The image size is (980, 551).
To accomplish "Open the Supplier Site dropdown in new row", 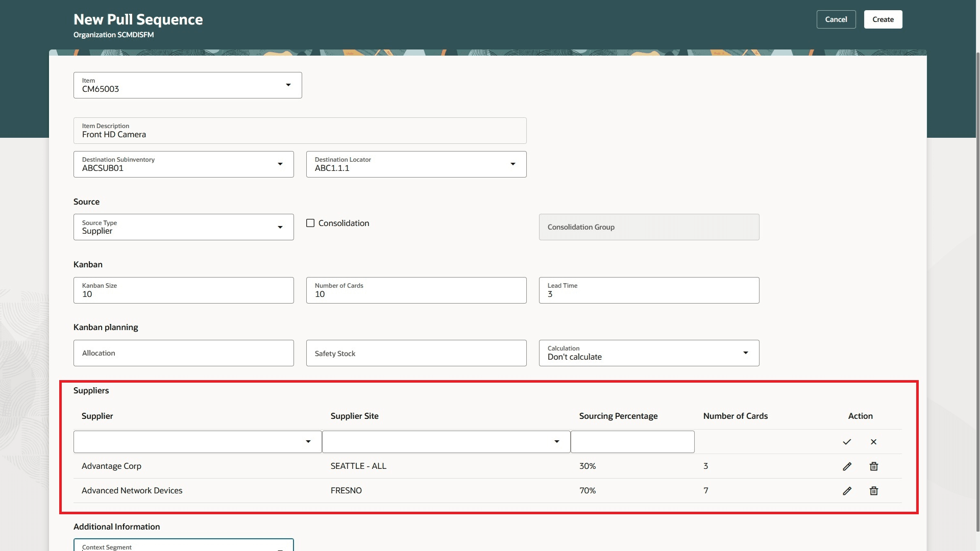I will [x=557, y=442].
